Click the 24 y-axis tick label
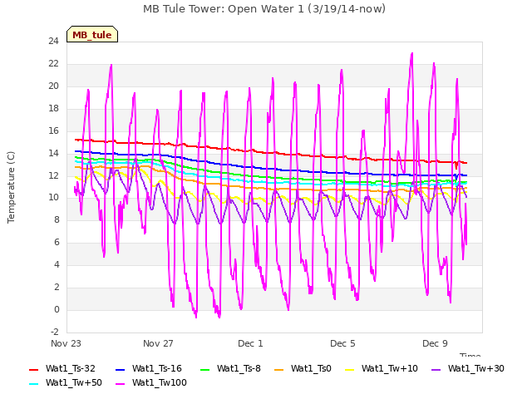 [53, 42]
